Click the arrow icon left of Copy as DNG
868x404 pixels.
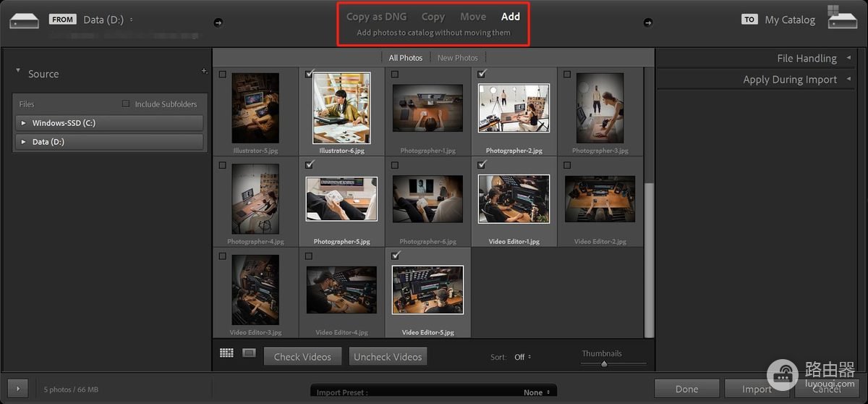tap(218, 22)
